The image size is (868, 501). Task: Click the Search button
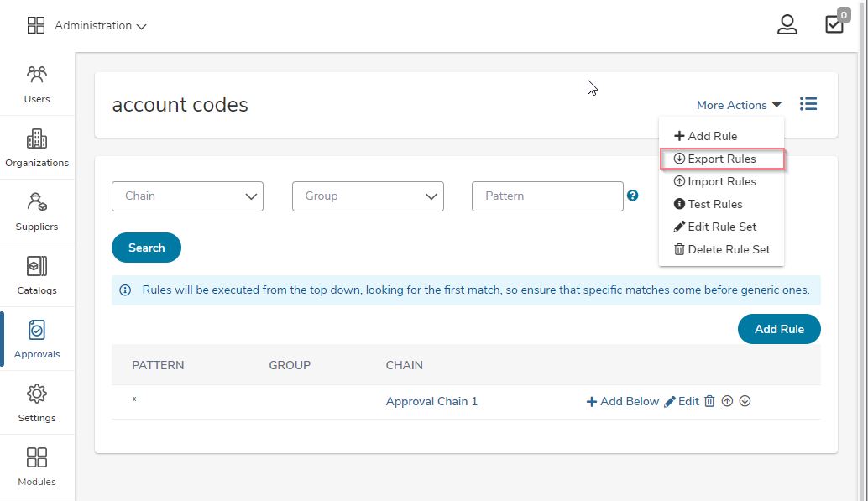pos(146,248)
